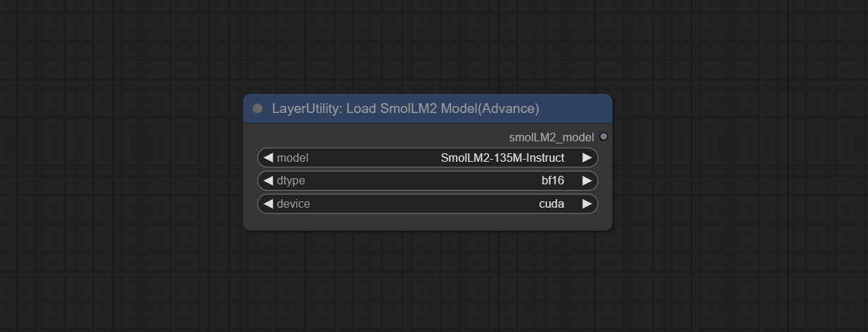Step device forward with its right arrow
Screen dimensions: 868x332
point(587,204)
